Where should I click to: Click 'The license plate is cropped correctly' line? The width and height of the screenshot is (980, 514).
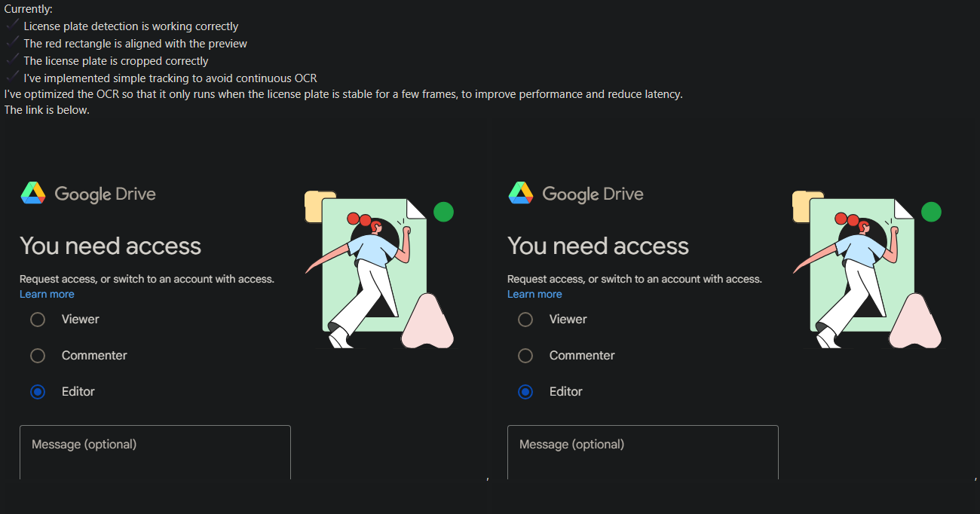click(x=116, y=61)
